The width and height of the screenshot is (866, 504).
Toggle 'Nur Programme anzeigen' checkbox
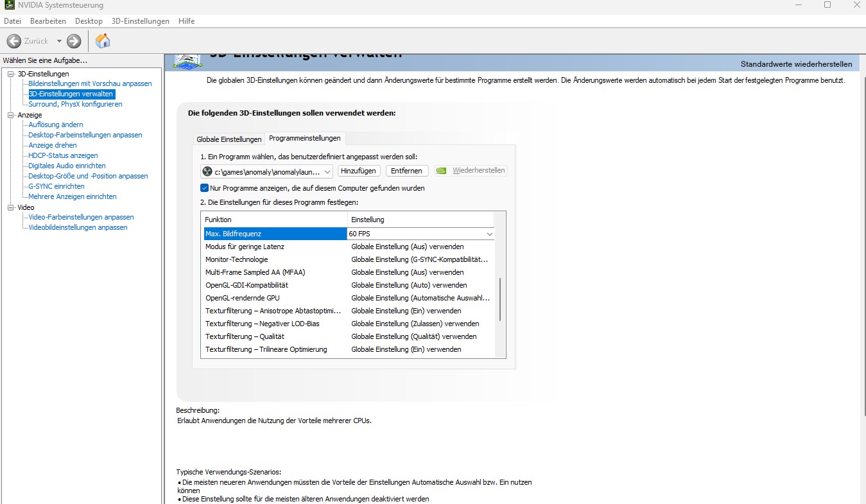click(204, 188)
